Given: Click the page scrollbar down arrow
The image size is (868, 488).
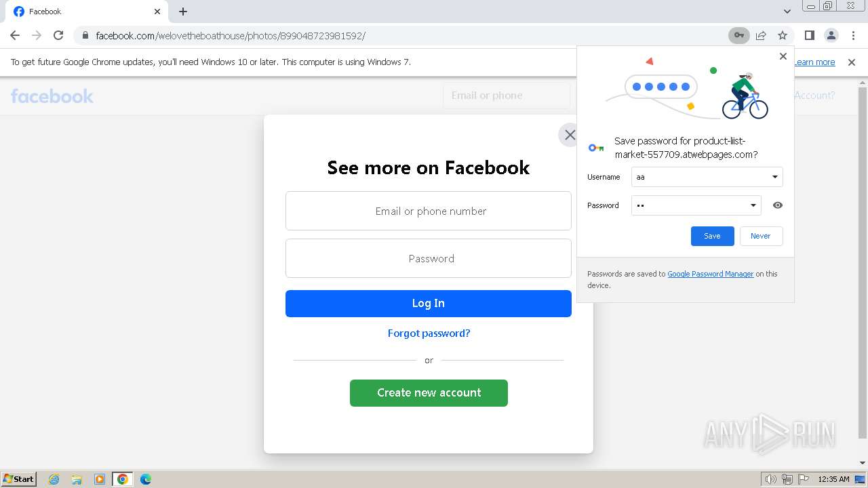Looking at the screenshot, I should pyautogui.click(x=863, y=464).
